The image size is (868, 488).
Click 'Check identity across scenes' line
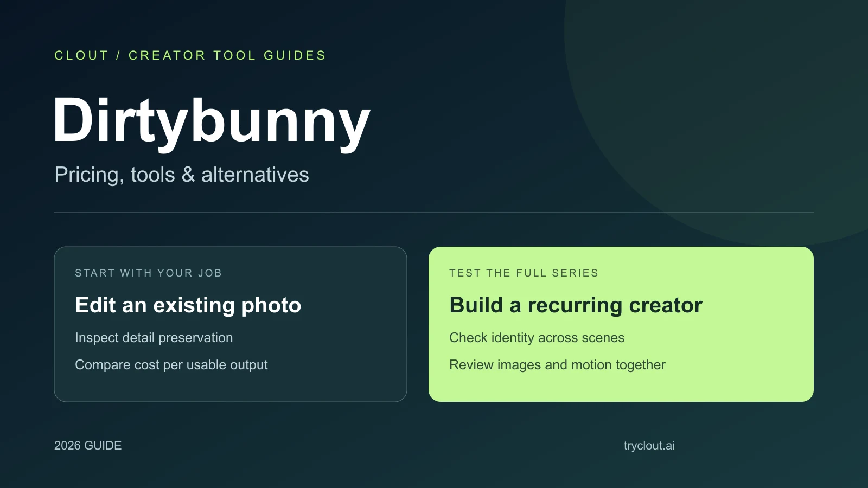pos(537,338)
